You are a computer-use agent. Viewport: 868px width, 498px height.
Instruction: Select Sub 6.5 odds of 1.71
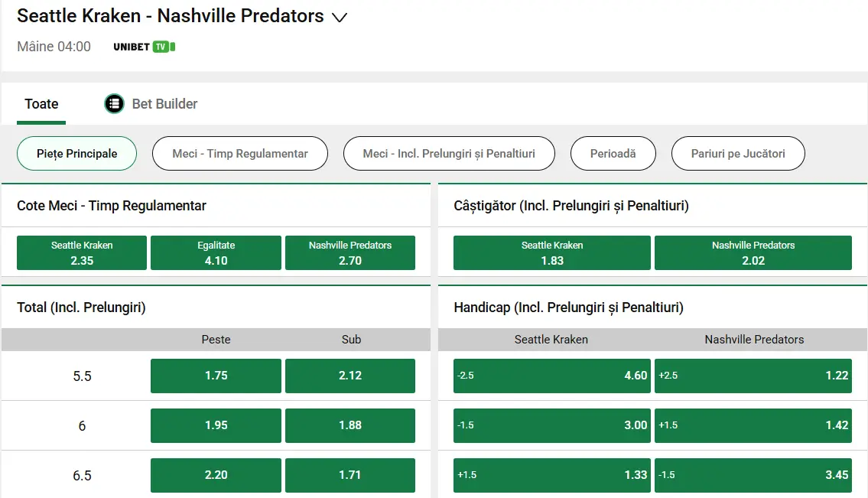(x=350, y=475)
